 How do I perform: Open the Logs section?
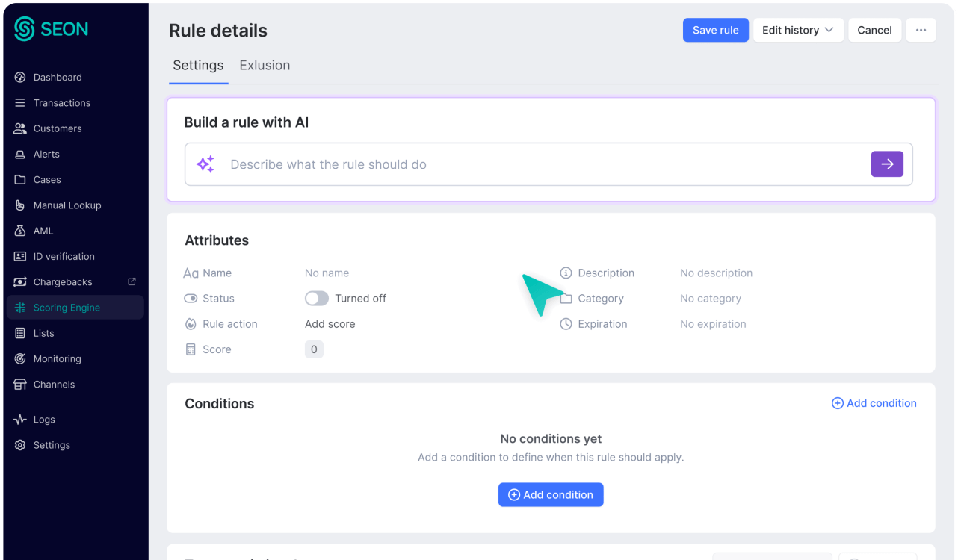43,420
